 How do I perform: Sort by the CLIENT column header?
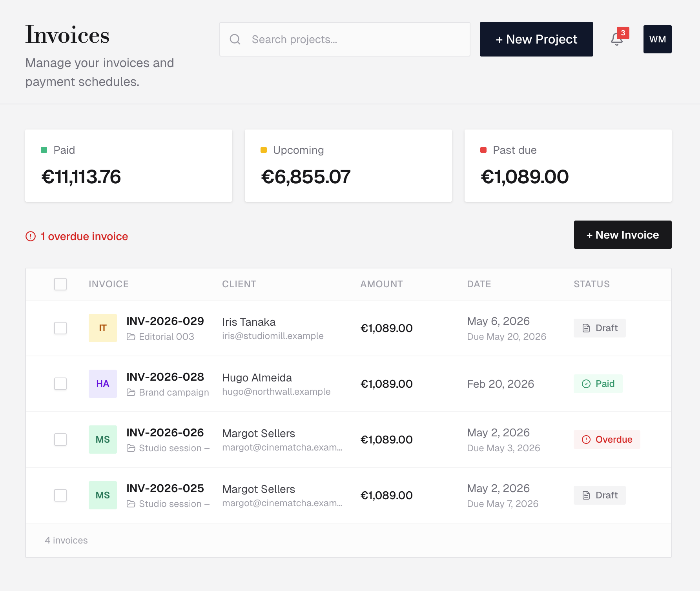tap(239, 284)
